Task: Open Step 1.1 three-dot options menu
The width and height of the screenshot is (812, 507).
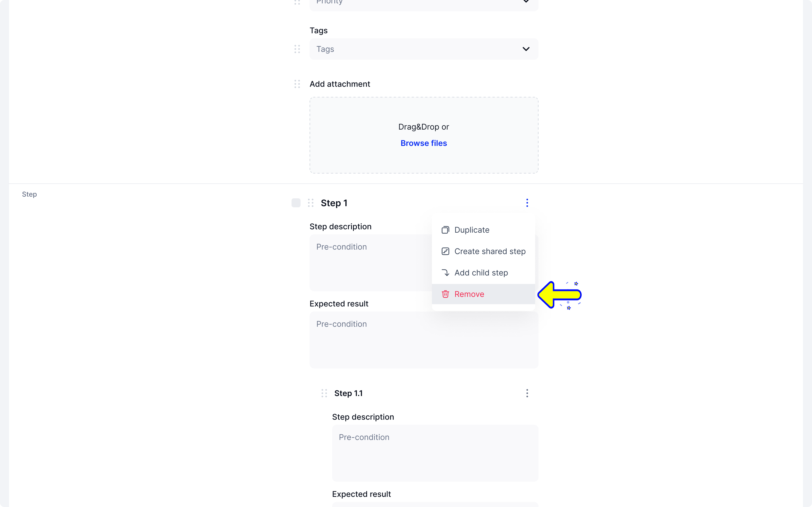Action: 527,393
